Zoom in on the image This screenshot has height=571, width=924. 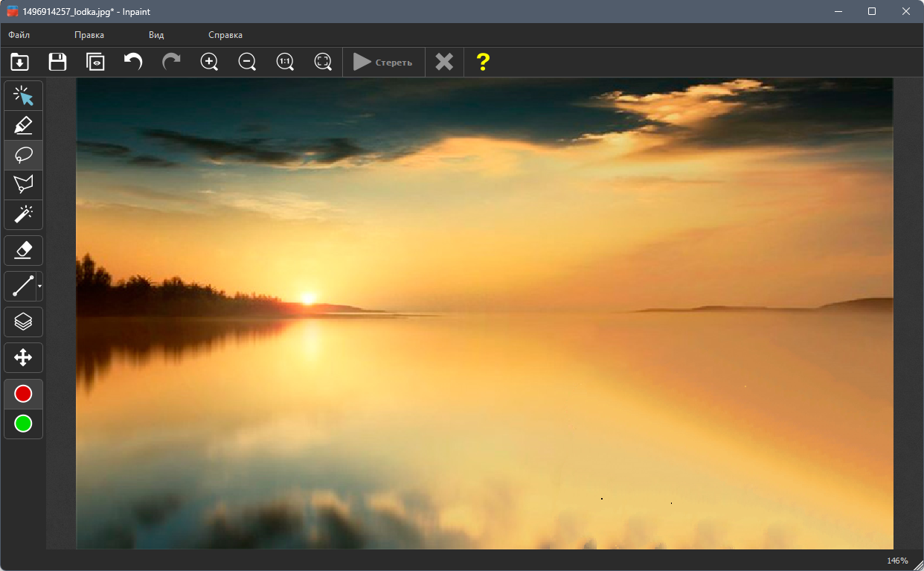(210, 62)
